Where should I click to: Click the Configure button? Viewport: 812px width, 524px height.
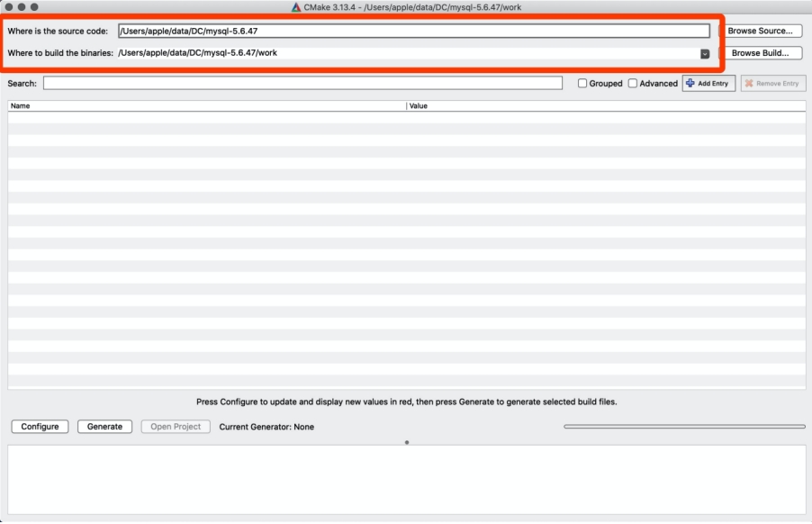[40, 427]
